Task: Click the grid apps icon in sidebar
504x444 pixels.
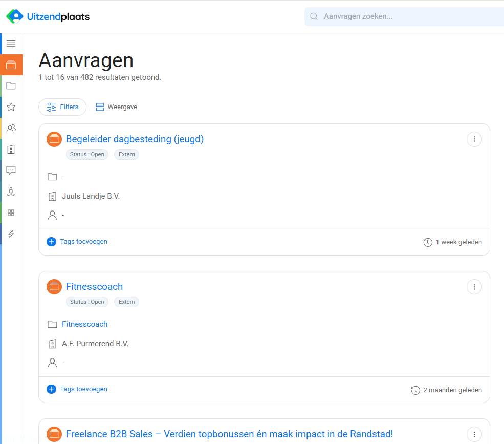Action: 11,213
